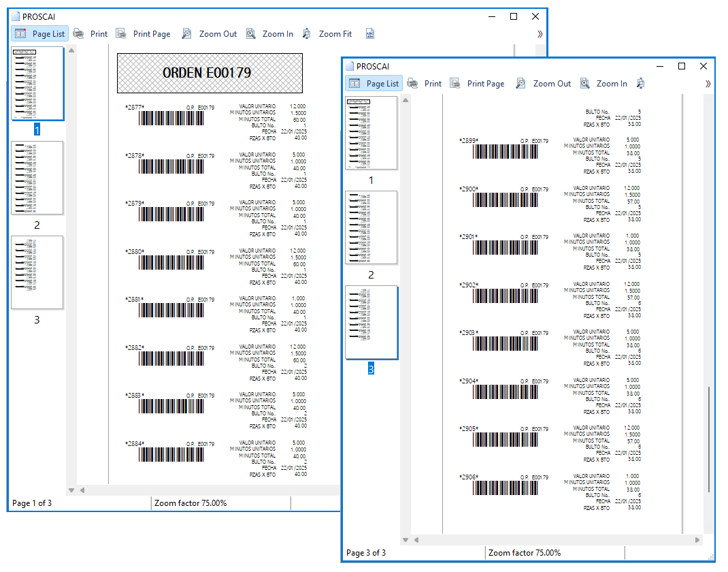Click Page List label in front window
This screenshot has width=728, height=572.
(382, 84)
